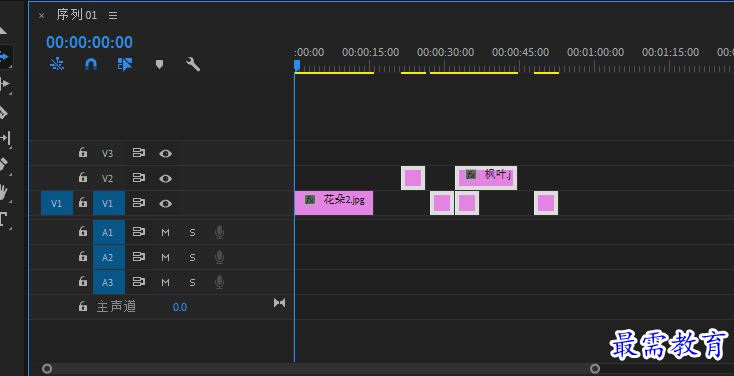Mute the A2 audio track
Image resolution: width=734 pixels, height=376 pixels.
pos(165,257)
